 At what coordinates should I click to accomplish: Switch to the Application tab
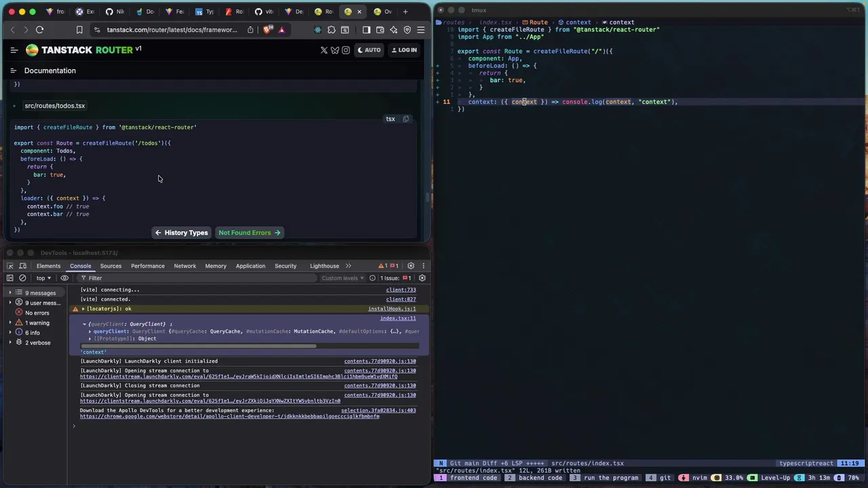[250, 266]
